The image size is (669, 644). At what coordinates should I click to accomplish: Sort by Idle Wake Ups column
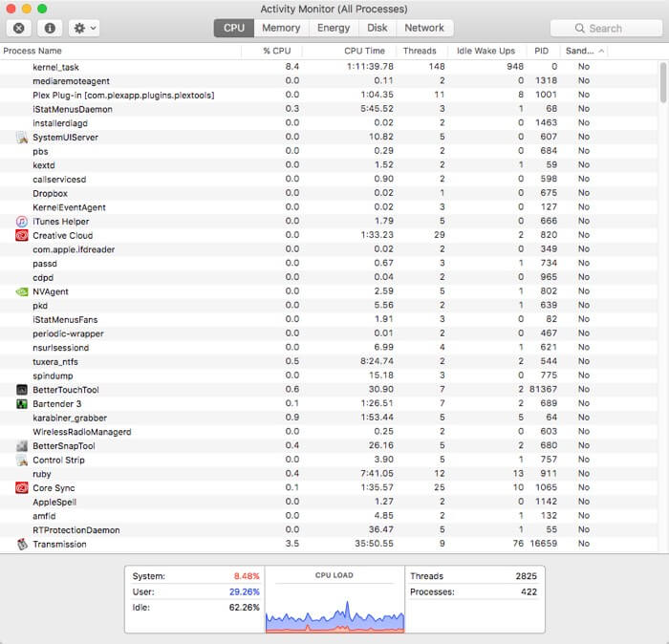486,51
